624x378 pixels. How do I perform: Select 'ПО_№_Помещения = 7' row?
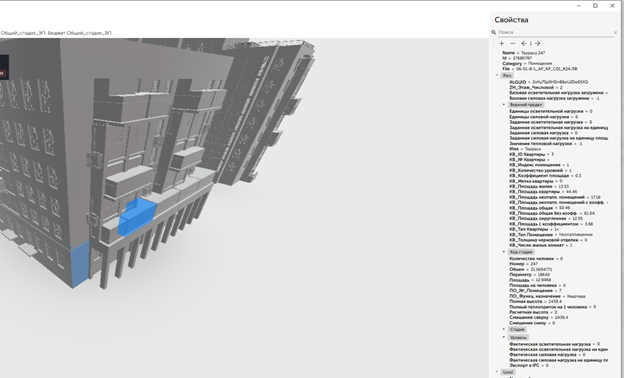tap(535, 290)
